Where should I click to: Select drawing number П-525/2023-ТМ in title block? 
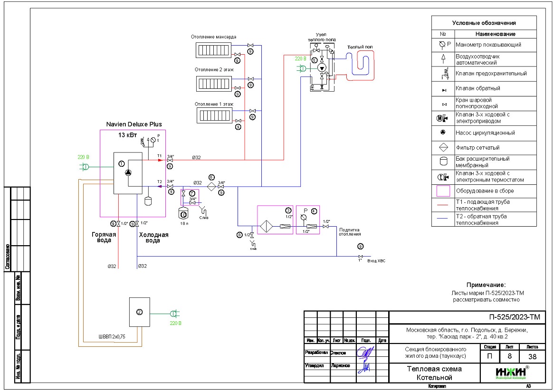(x=515, y=317)
